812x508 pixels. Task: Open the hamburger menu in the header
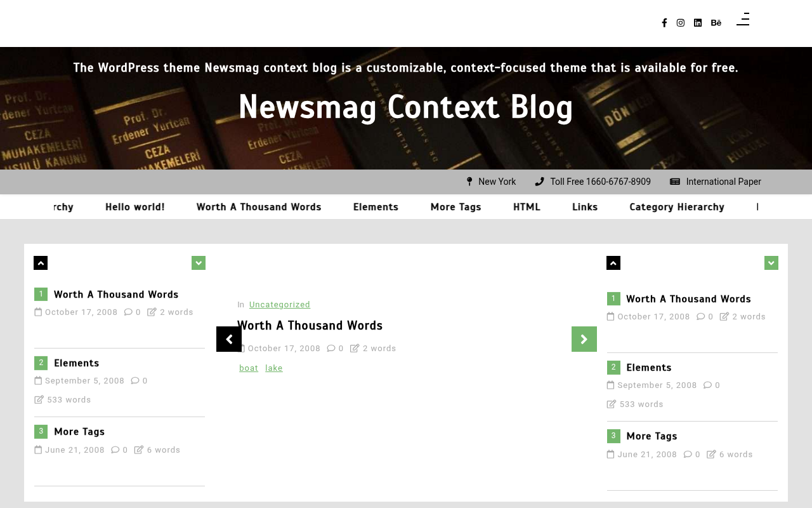(743, 19)
